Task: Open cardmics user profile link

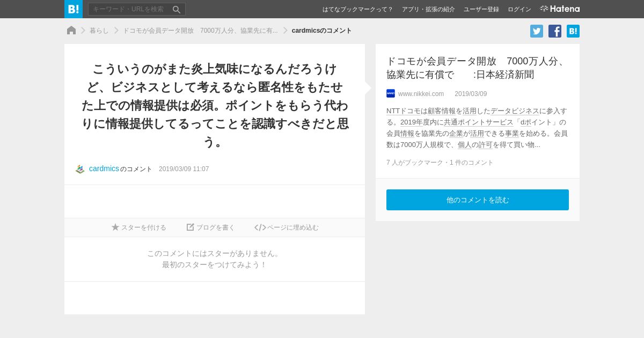Action: (104, 168)
